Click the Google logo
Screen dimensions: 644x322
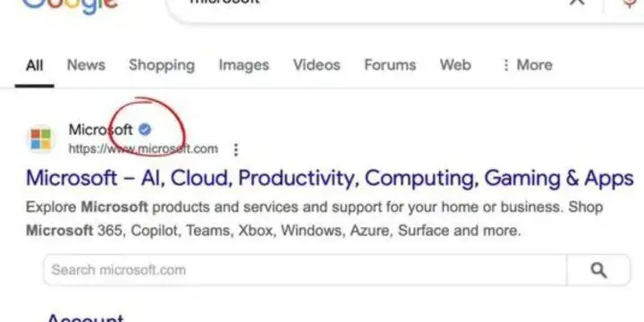[x=70, y=6]
